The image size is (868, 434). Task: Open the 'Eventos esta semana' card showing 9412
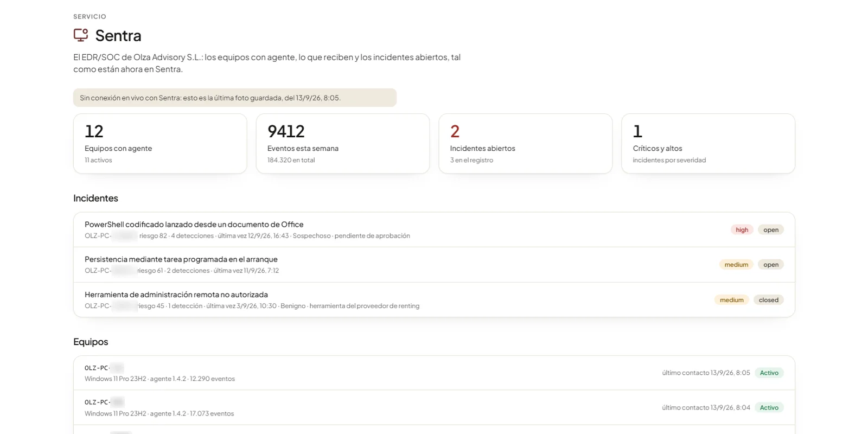[x=343, y=144]
